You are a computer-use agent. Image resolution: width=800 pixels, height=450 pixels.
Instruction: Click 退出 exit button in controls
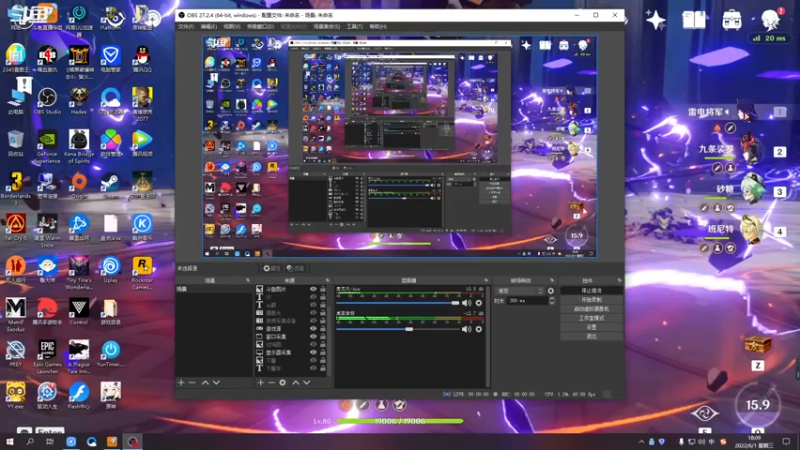[591, 336]
